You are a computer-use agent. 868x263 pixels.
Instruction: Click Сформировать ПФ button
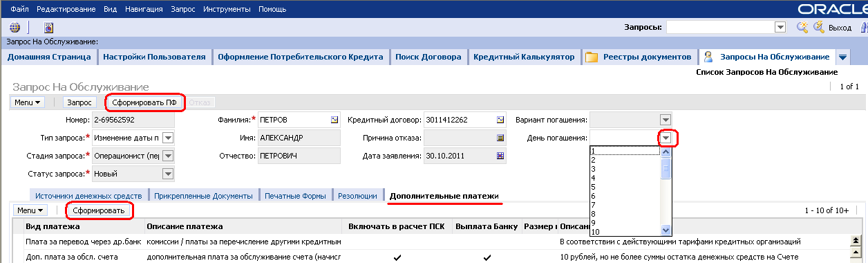144,102
